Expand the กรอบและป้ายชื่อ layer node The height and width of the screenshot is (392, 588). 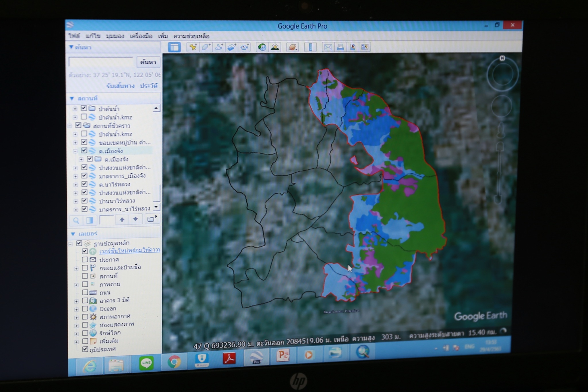pyautogui.click(x=76, y=269)
